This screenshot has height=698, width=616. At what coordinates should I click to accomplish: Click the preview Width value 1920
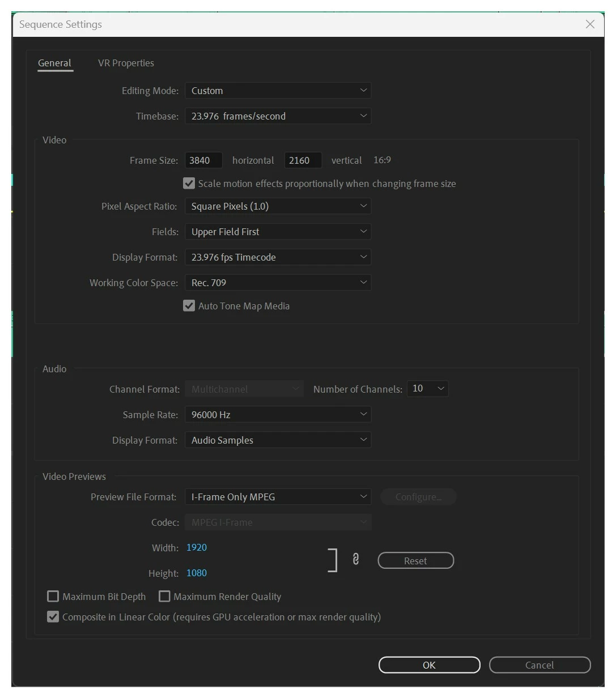point(197,547)
